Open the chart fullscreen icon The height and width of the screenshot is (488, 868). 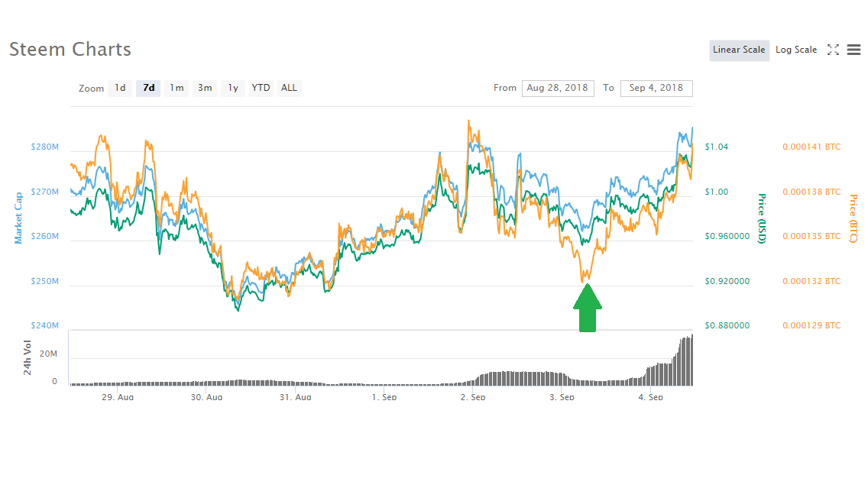point(833,50)
